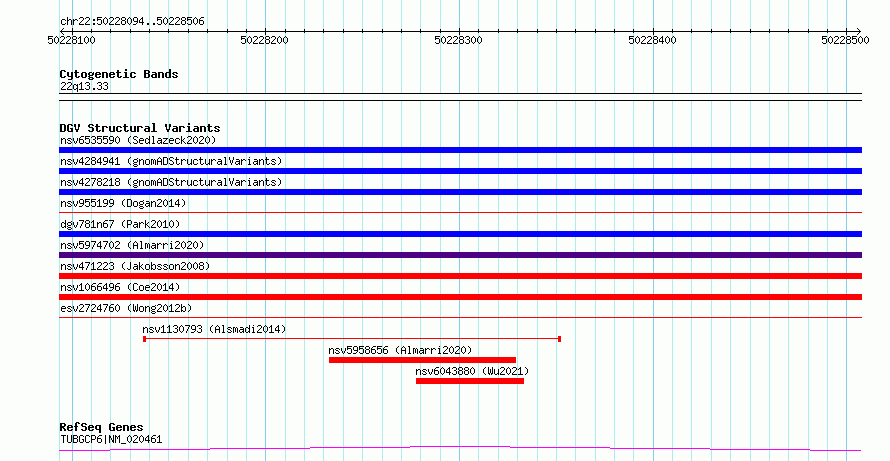Click the DGV Structural Variants track title
Image resolution: width=890 pixels, height=461 pixels.
tap(140, 128)
